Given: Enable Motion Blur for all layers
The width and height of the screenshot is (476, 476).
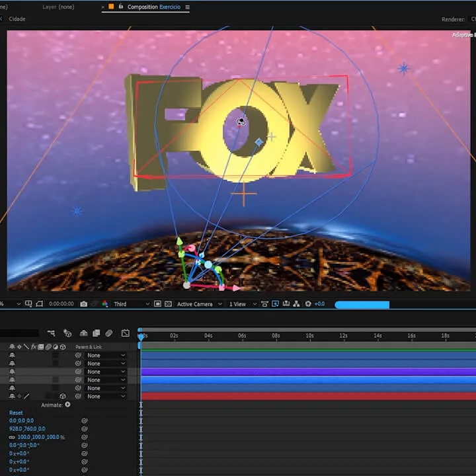Looking at the screenshot, I should click(x=108, y=333).
